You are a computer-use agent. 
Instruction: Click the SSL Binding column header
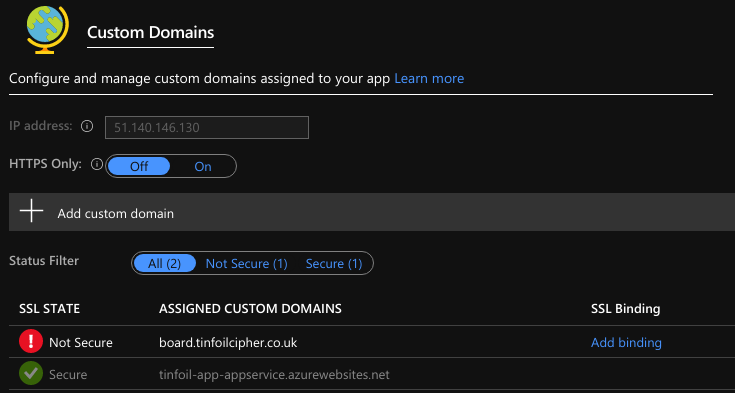click(625, 309)
